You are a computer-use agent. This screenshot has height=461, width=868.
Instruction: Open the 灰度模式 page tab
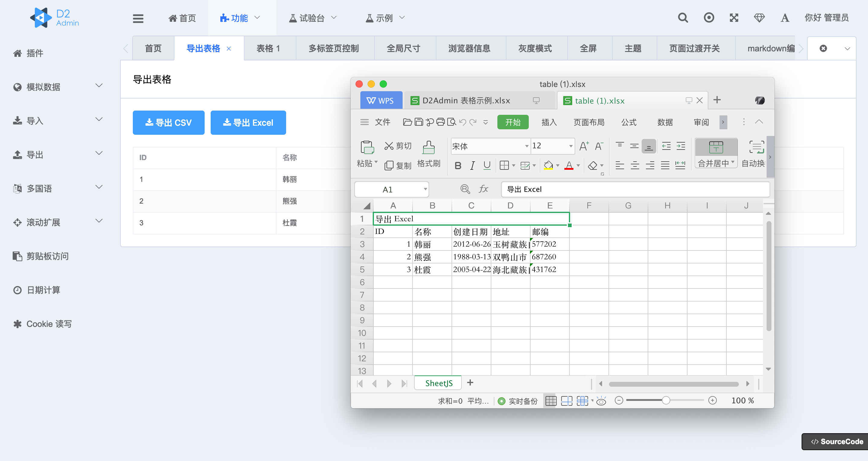535,48
